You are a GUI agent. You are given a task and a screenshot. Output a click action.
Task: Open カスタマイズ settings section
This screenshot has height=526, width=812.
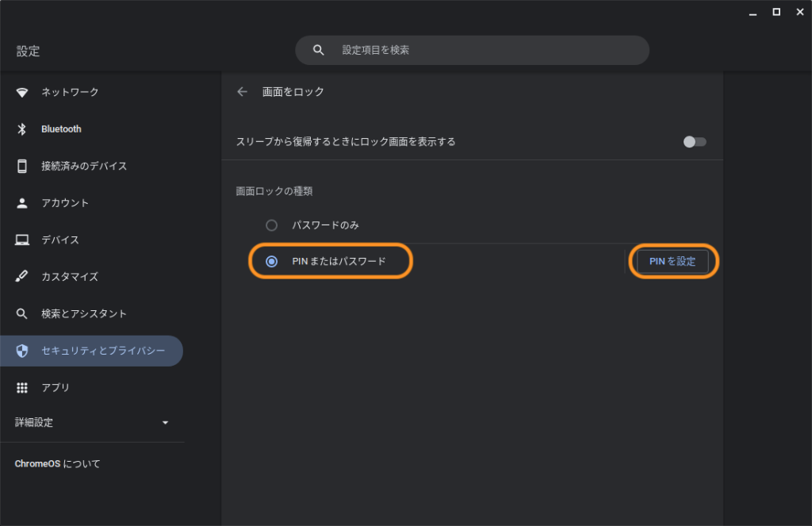pos(70,277)
